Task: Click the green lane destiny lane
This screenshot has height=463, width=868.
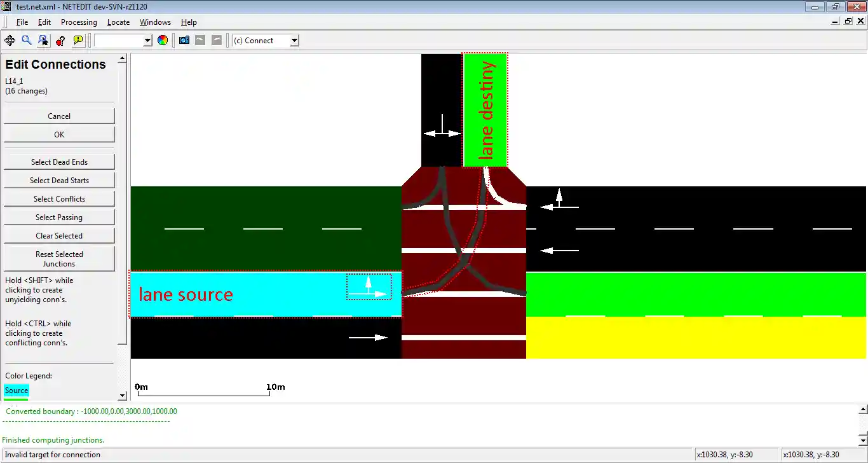Action: point(485,109)
